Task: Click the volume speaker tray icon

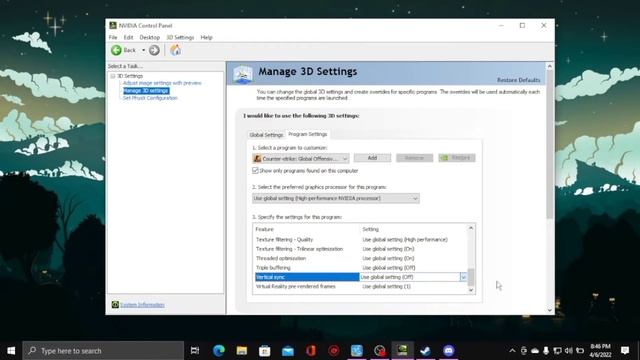Action: pyautogui.click(x=569, y=351)
